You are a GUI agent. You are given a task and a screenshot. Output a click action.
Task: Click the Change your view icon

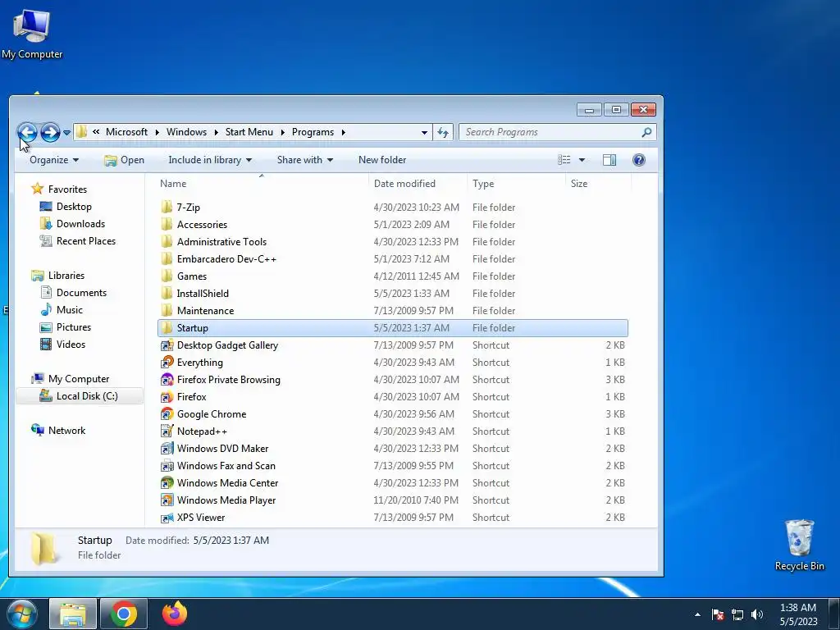(564, 160)
